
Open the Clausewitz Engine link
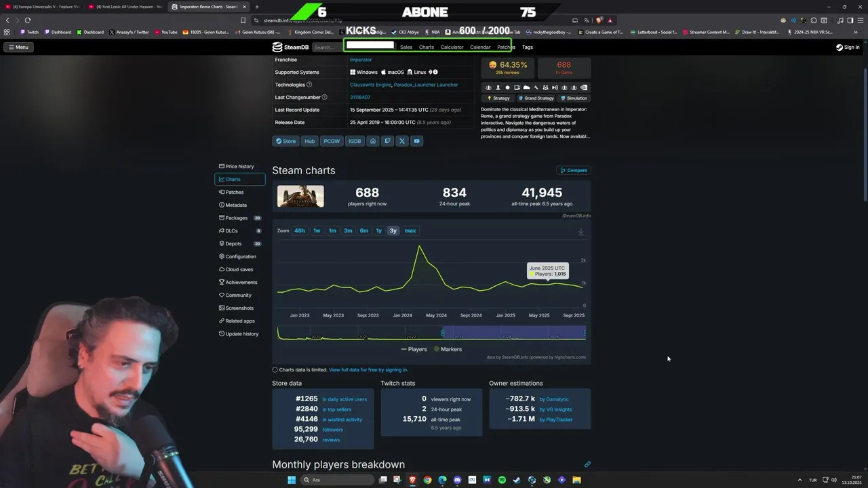370,85
